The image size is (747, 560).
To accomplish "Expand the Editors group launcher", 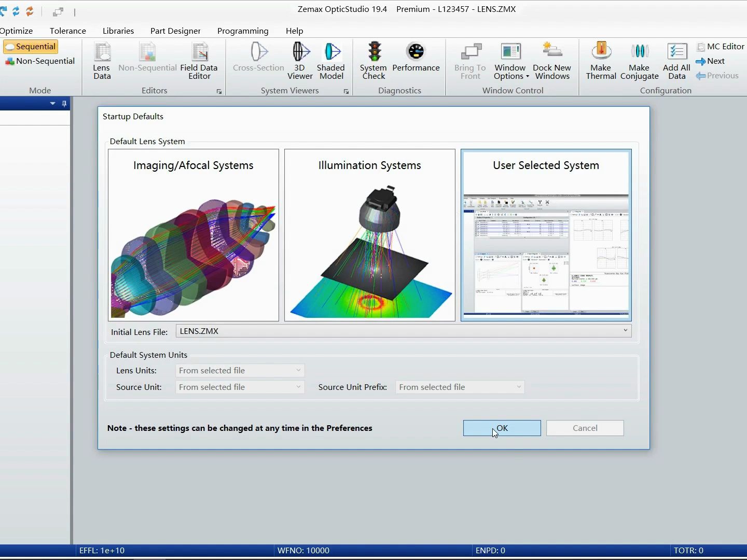I will 219,92.
